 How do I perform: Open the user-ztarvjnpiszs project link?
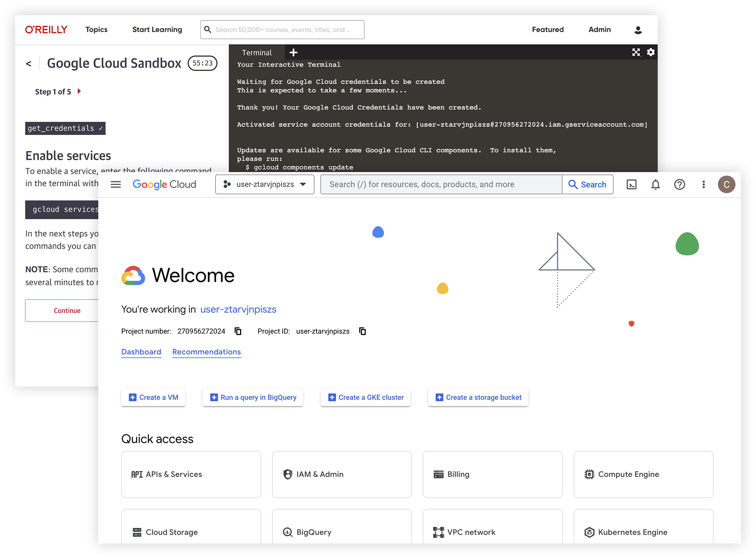[x=238, y=309]
